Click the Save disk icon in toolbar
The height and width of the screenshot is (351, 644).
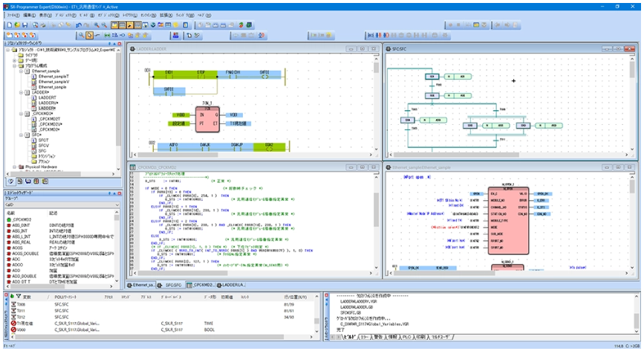[x=25, y=25]
